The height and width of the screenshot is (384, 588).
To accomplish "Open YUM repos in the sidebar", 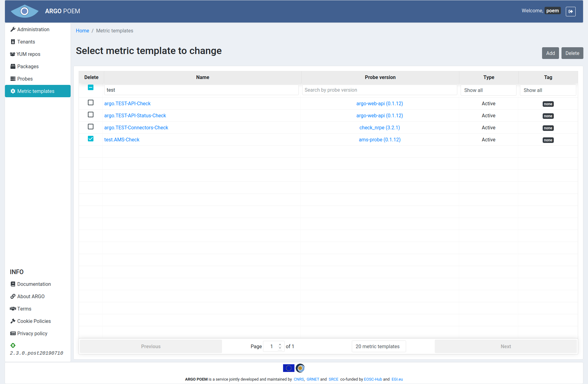I will [x=38, y=54].
